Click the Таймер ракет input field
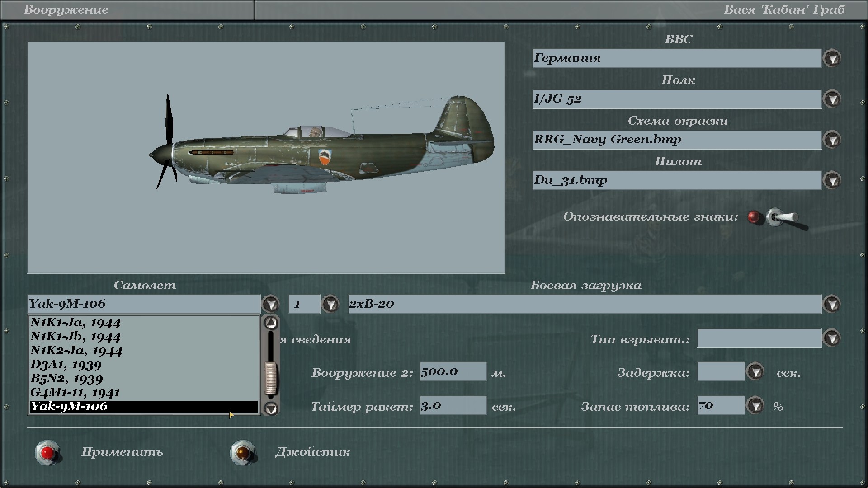Screen dimensions: 868x488 [453, 406]
